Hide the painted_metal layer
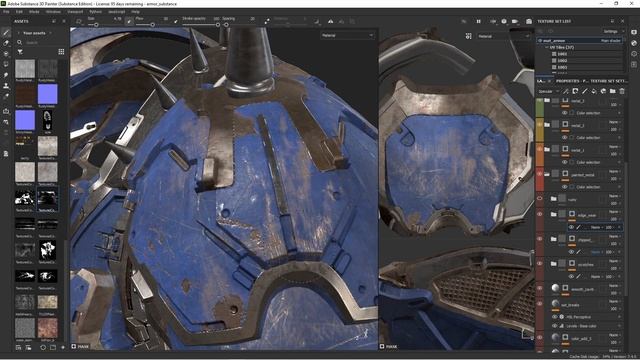 [x=540, y=174]
